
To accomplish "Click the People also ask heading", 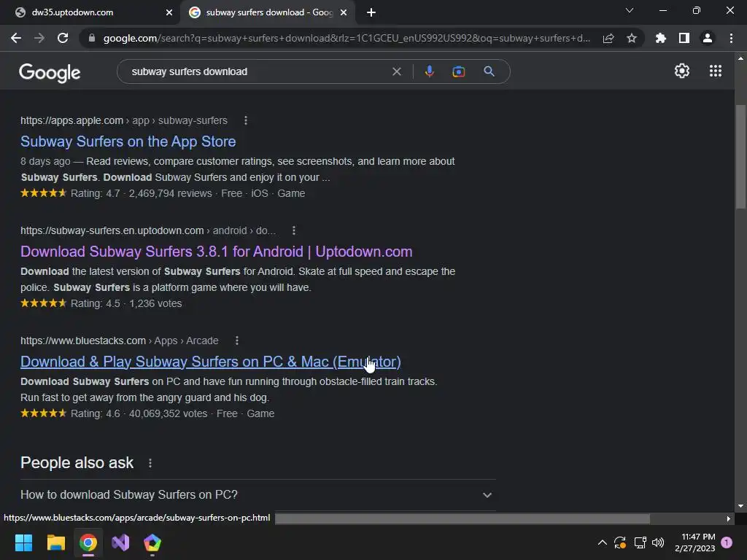I will 77,463.
